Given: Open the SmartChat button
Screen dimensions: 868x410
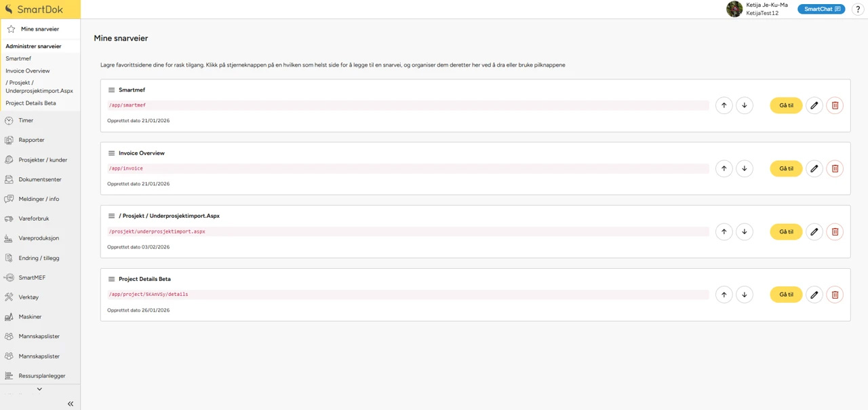Looking at the screenshot, I should pyautogui.click(x=821, y=10).
